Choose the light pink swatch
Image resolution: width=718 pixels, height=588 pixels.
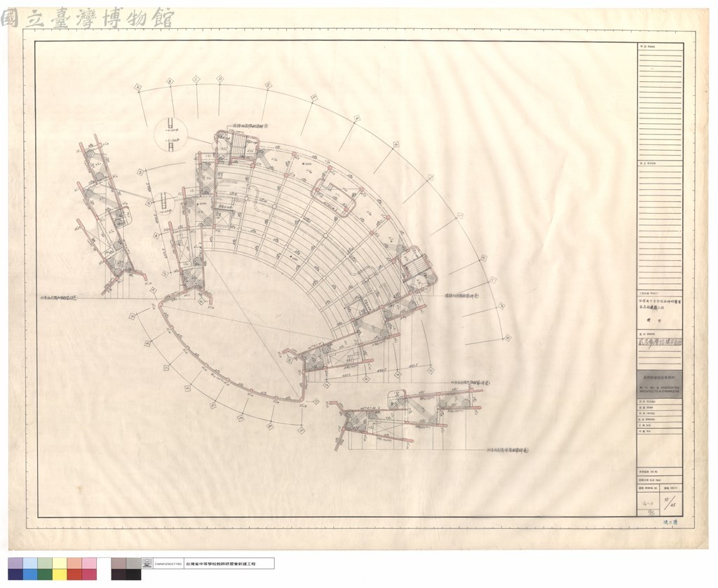point(89,563)
